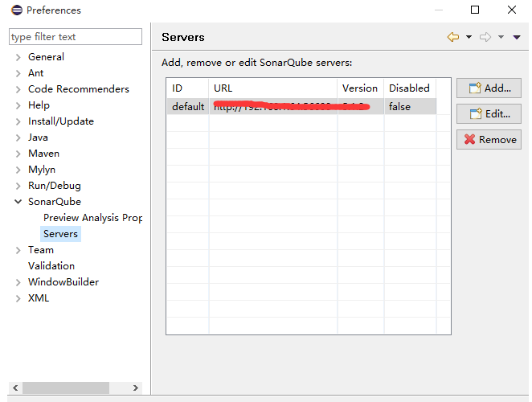Select the default server ID cell
The width and height of the screenshot is (532, 402).
tap(188, 107)
